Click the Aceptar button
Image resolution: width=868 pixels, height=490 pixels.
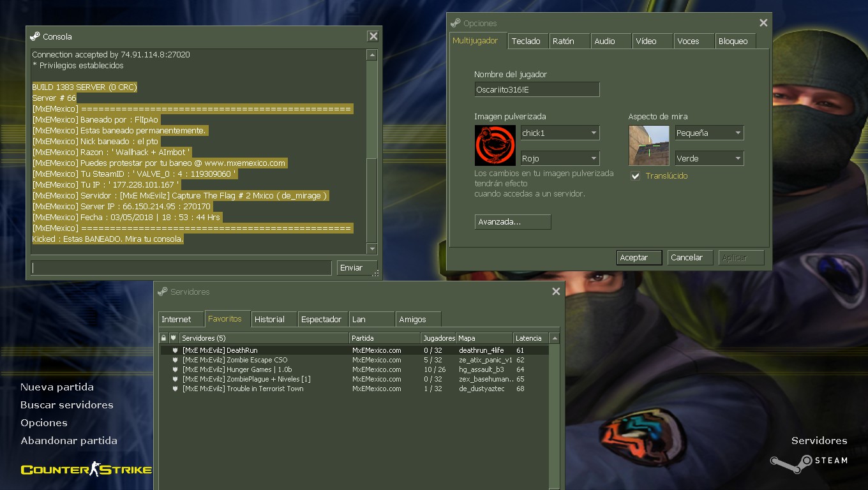[x=640, y=257]
